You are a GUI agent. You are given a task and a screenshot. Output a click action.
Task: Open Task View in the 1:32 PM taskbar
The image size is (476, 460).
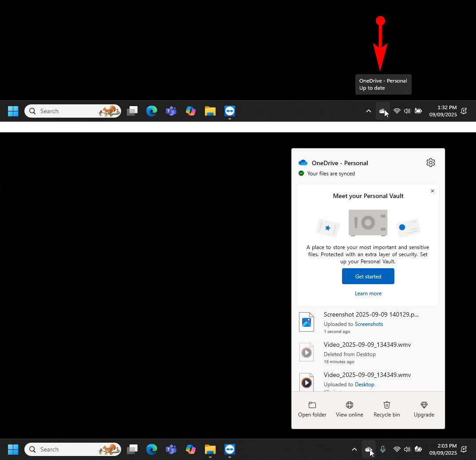(x=132, y=111)
